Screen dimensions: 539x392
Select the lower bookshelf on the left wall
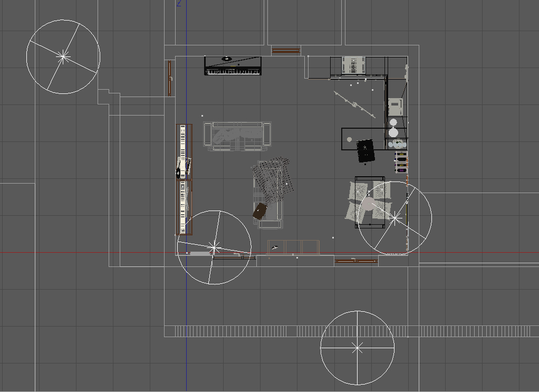pyautogui.click(x=184, y=207)
